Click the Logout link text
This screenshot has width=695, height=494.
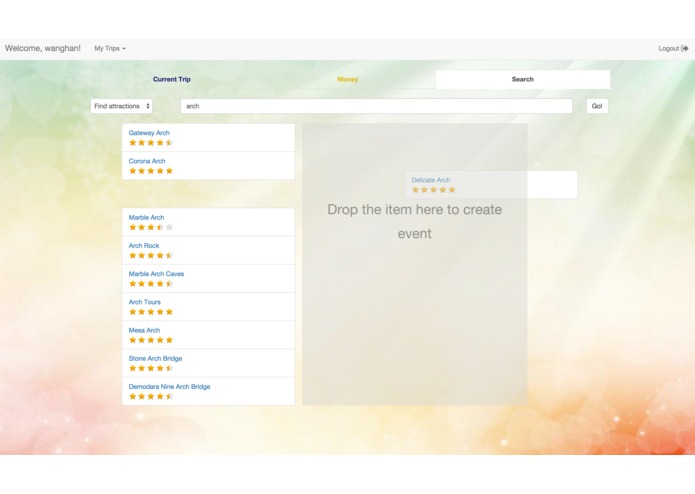668,48
